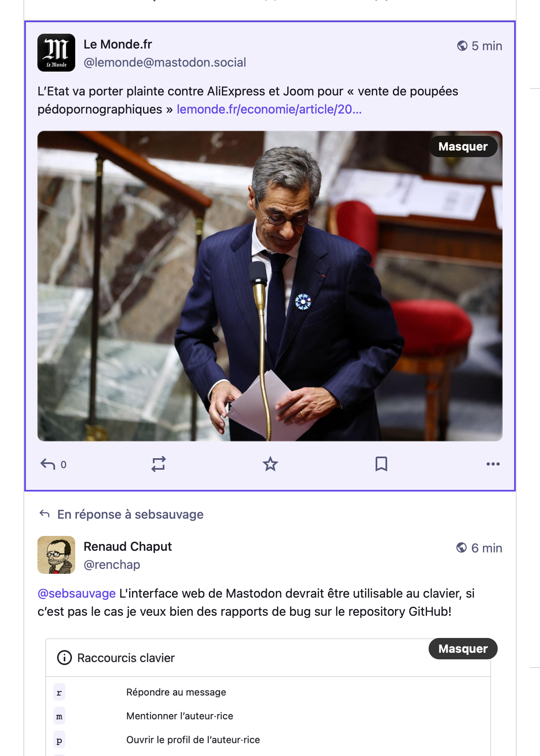Screen dimensions: 540x756
Task: Open the photo of man at microphone
Action: [270, 286]
